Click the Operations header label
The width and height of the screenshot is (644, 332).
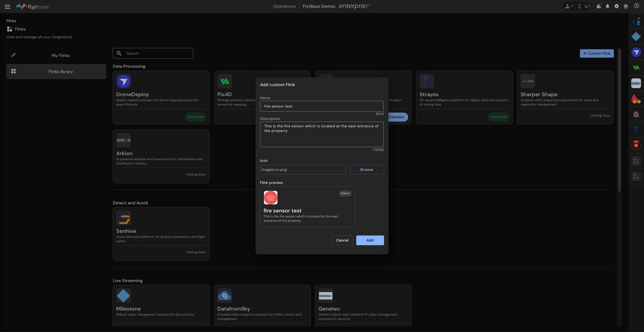tap(284, 6)
